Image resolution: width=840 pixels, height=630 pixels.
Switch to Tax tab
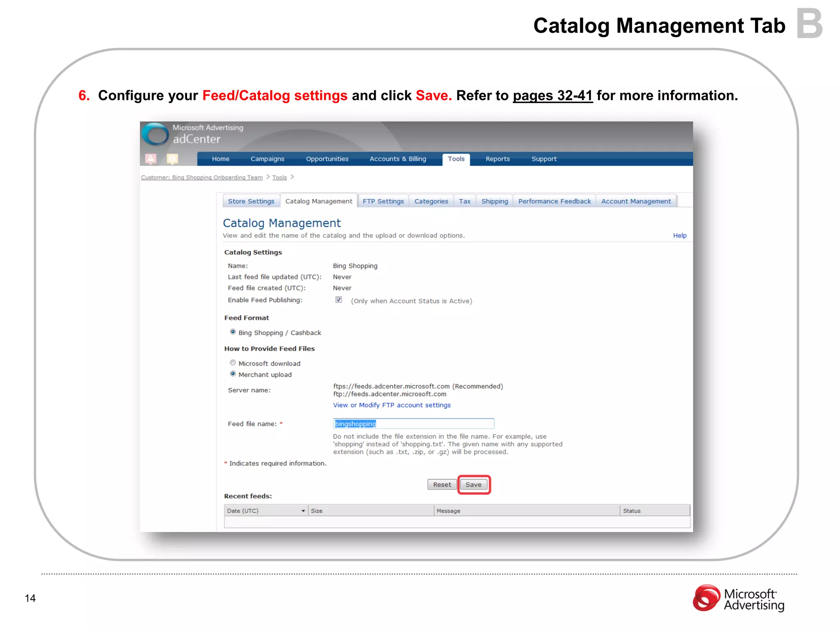[x=465, y=201]
